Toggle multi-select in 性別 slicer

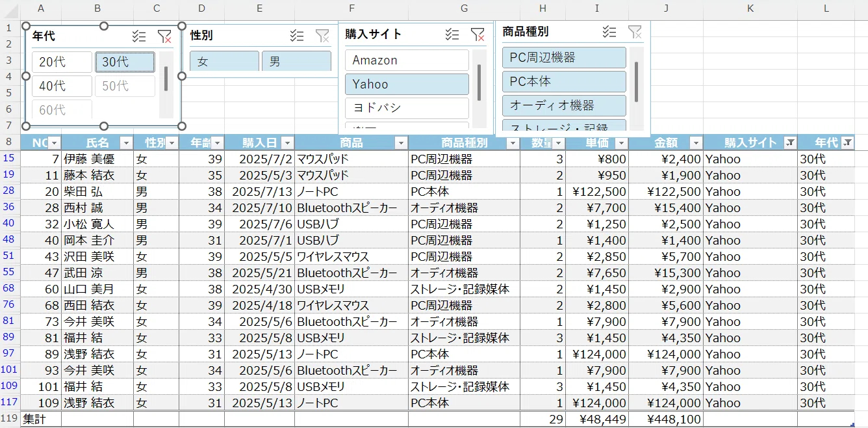point(297,36)
